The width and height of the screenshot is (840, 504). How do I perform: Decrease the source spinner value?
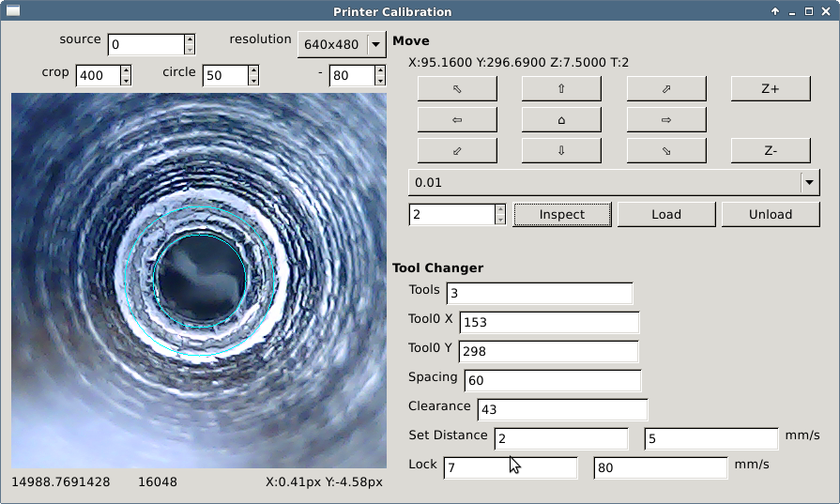[190, 50]
